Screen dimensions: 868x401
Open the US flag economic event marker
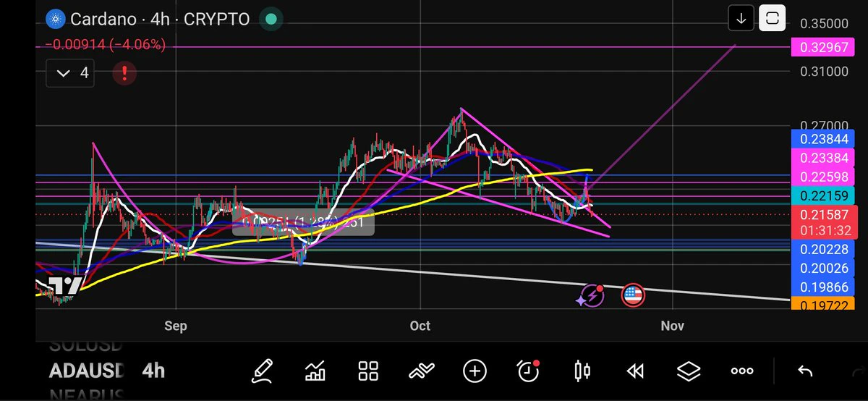[x=633, y=295]
